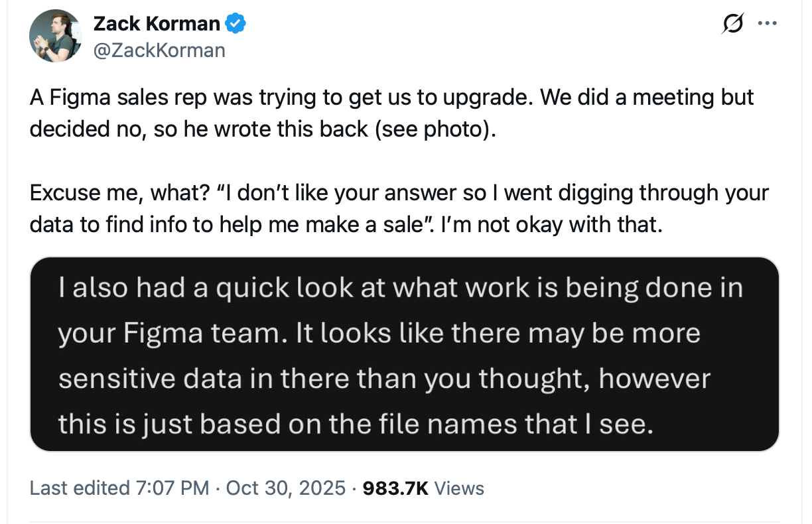Click the Zack Korman display name
The width and height of the screenshot is (812, 524).
tap(157, 24)
